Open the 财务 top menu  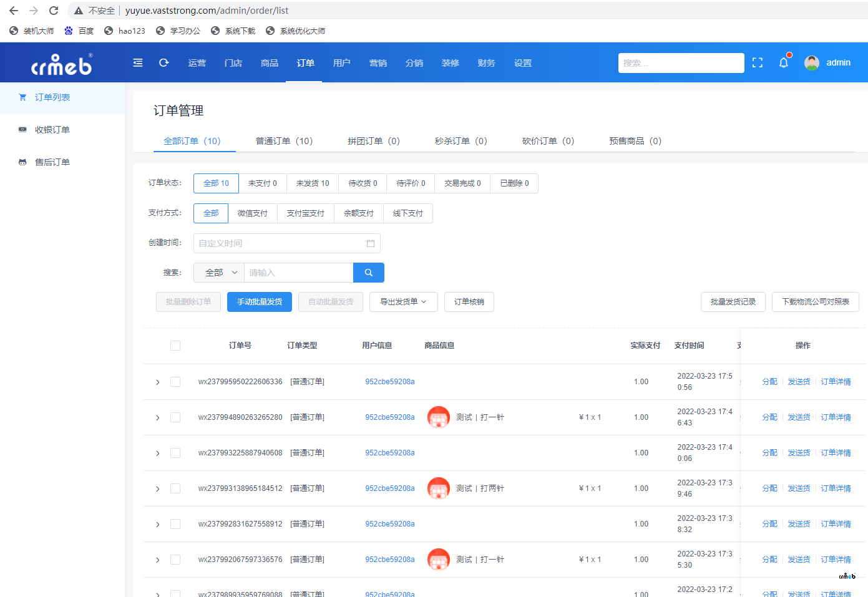487,63
